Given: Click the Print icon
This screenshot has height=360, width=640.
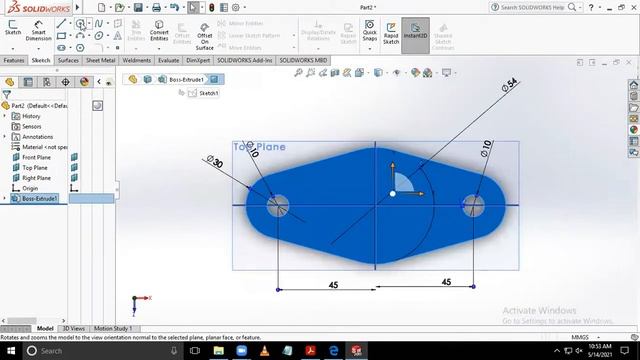Looking at the screenshot, I should [156, 7].
